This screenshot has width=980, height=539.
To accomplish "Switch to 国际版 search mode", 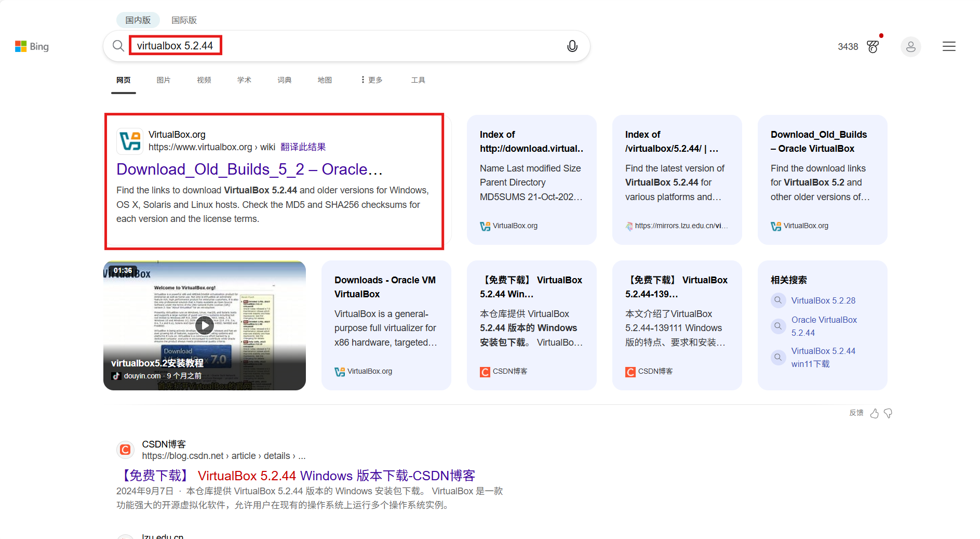I will pos(184,20).
